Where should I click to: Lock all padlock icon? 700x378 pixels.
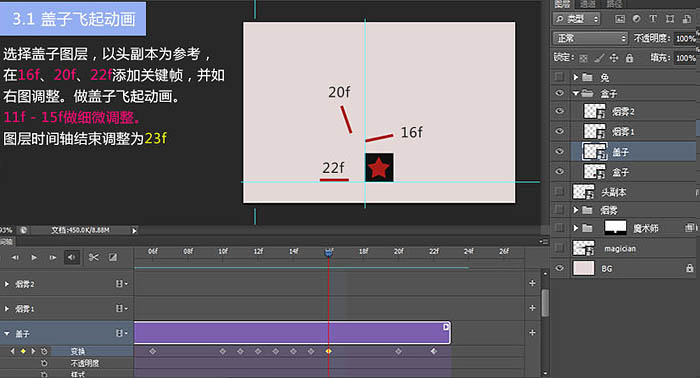pos(629,58)
